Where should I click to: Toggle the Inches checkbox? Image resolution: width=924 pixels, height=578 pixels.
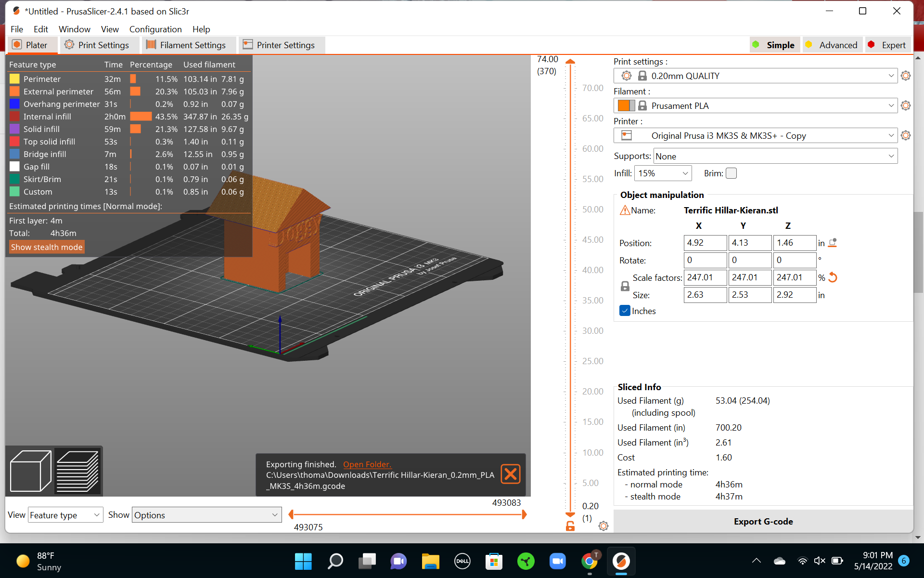coord(625,311)
